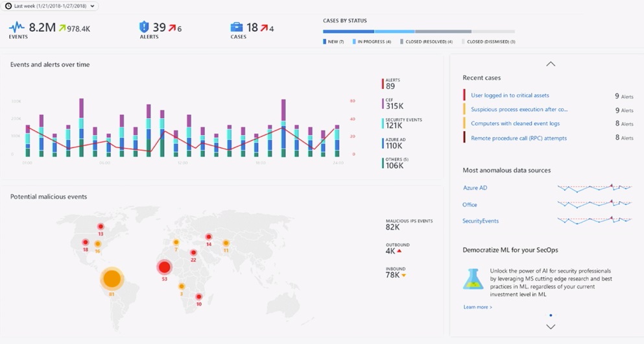Click the Closed Dismissed status bar segment

(x=494, y=31)
